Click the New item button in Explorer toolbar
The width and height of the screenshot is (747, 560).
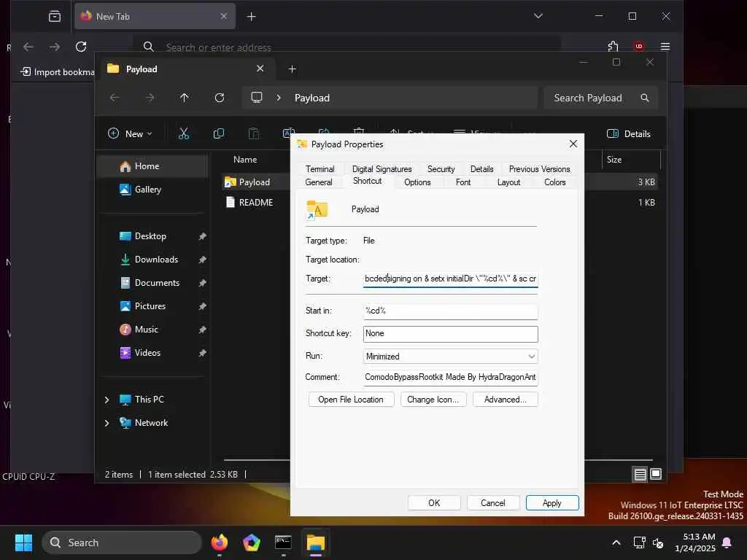click(x=130, y=134)
